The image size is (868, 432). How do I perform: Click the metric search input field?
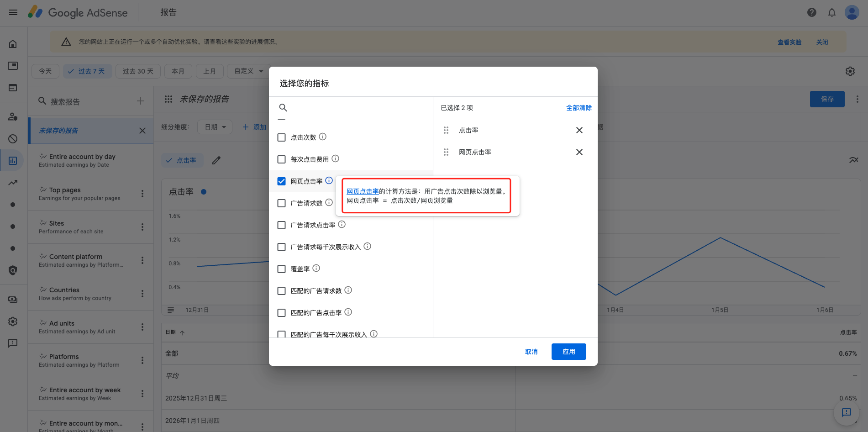[358, 108]
